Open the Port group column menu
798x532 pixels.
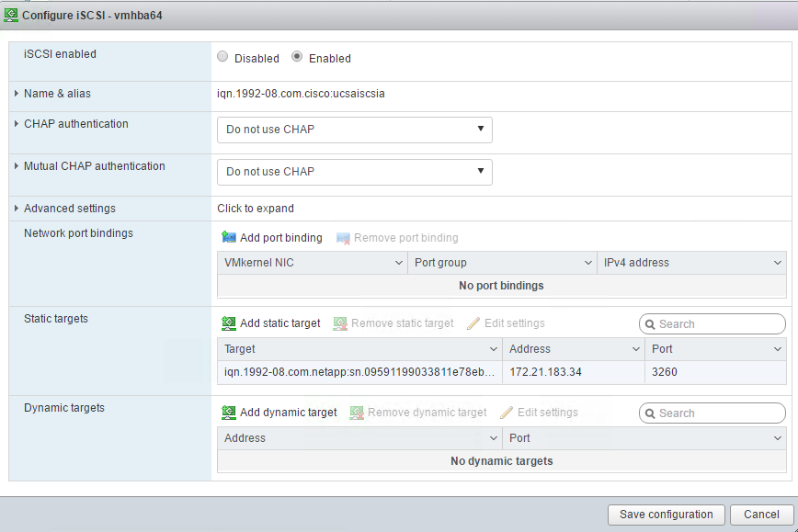click(x=587, y=263)
